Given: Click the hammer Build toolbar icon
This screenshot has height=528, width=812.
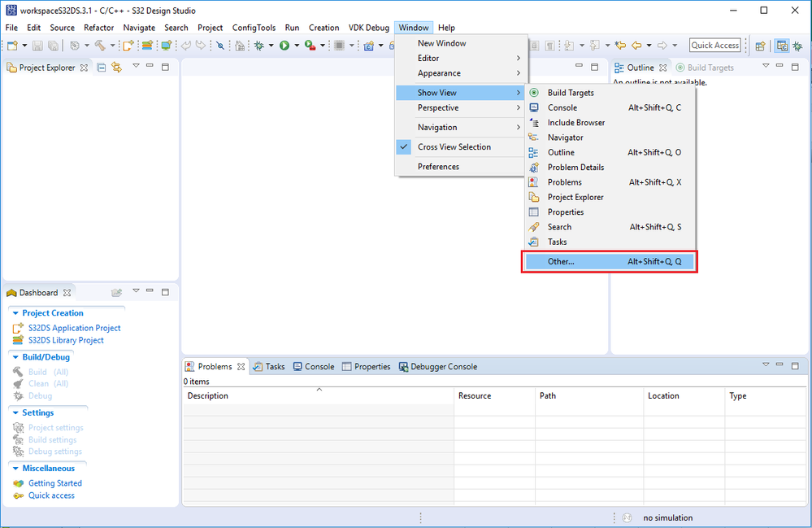Looking at the screenshot, I should (x=100, y=46).
